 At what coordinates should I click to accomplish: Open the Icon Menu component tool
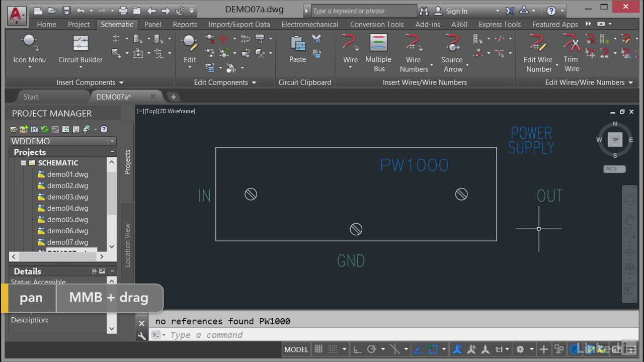(29, 50)
